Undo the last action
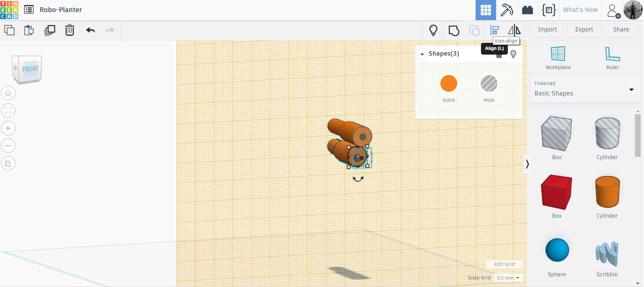Image resolution: width=644 pixels, height=287 pixels. [90, 30]
